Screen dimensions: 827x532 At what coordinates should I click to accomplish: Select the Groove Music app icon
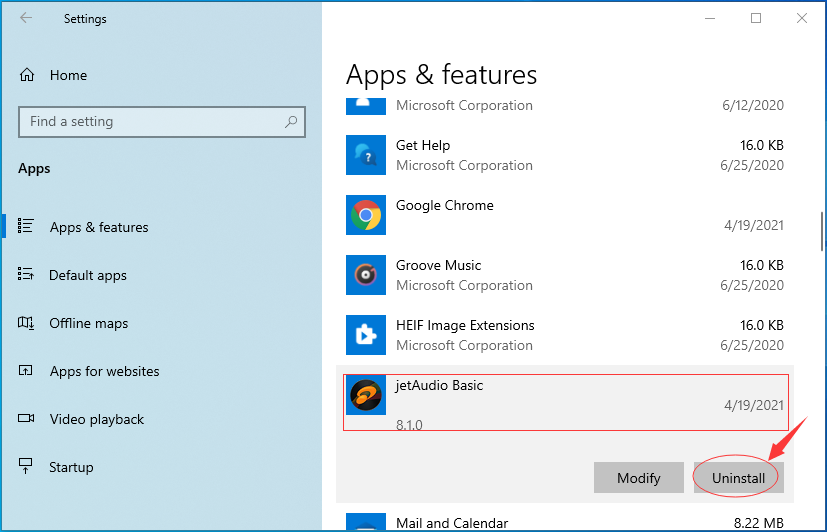[366, 275]
